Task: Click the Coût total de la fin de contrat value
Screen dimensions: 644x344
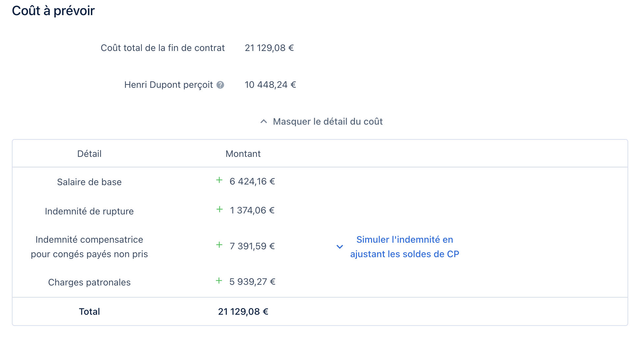Action: coord(269,48)
